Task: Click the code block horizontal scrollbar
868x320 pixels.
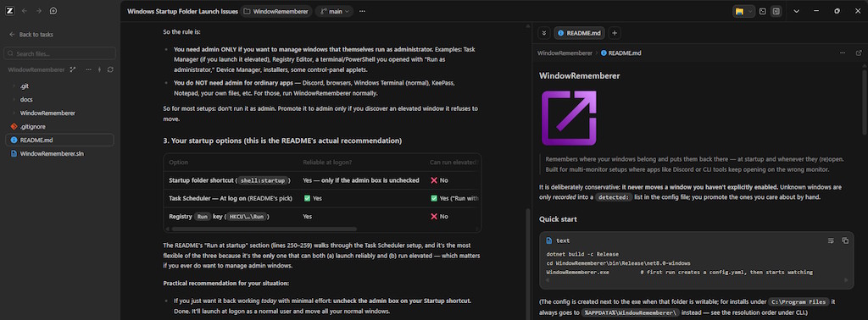Action: [x=697, y=280]
